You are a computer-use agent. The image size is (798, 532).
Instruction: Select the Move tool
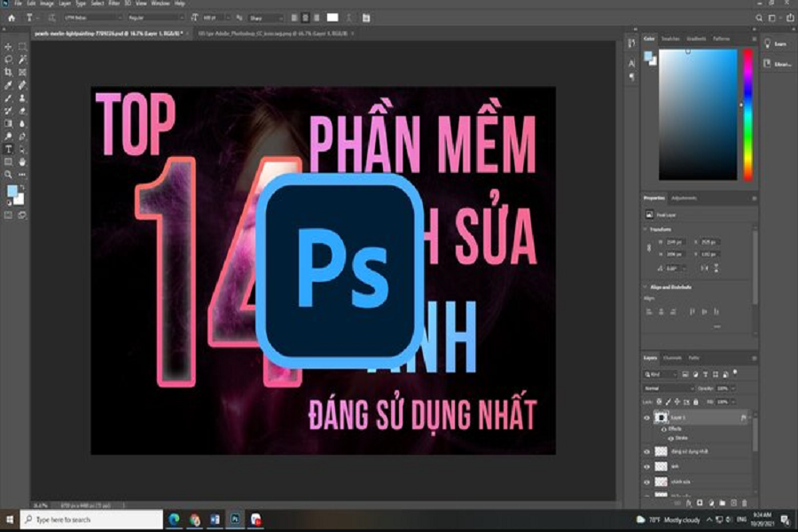(8, 47)
